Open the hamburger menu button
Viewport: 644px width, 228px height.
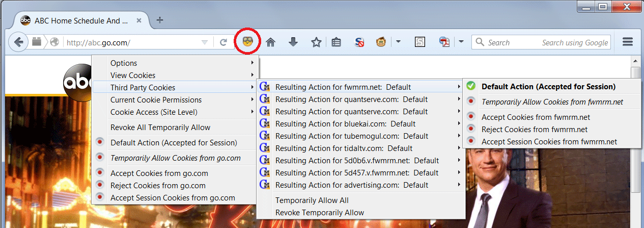628,42
